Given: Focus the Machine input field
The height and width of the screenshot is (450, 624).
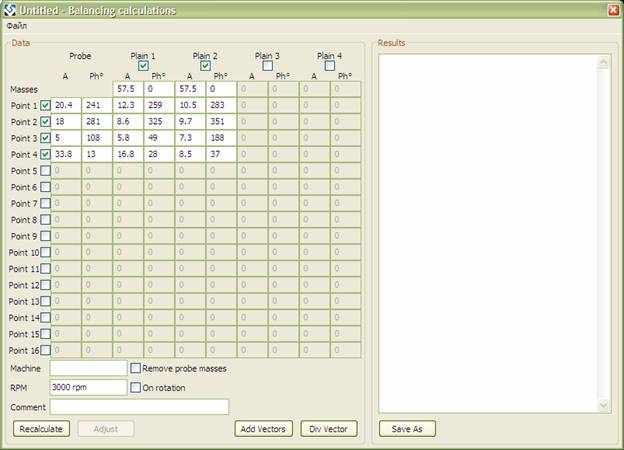Looking at the screenshot, I should click(x=88, y=368).
